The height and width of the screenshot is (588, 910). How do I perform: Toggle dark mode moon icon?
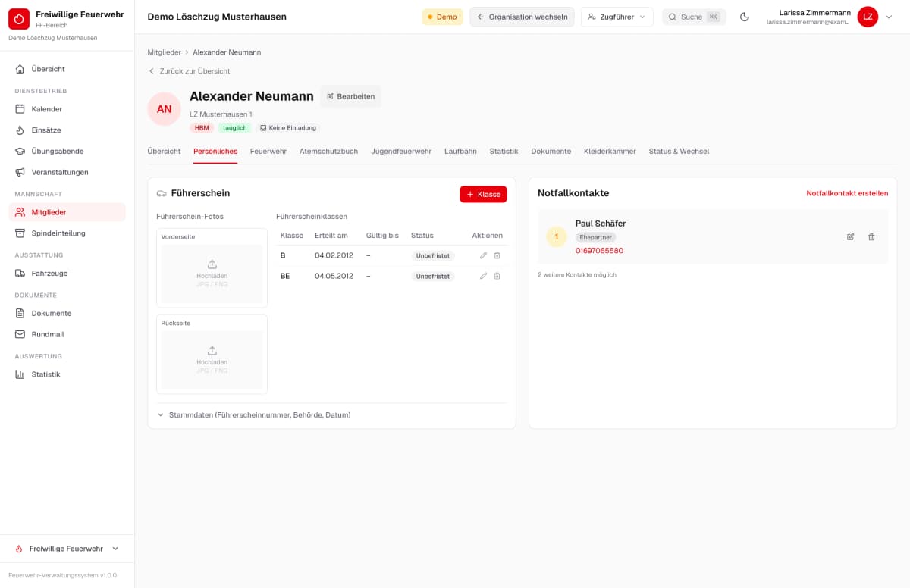pos(745,17)
